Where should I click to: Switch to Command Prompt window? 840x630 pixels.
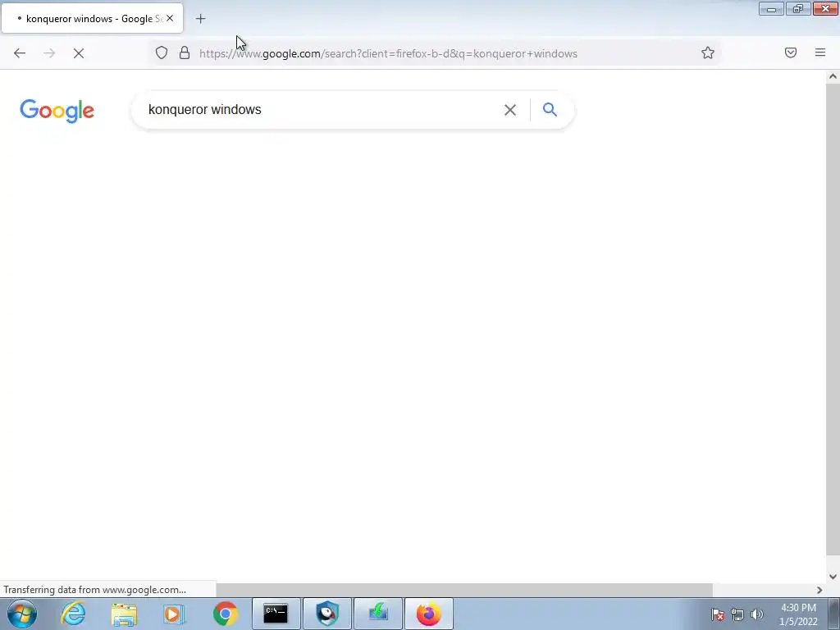[276, 614]
